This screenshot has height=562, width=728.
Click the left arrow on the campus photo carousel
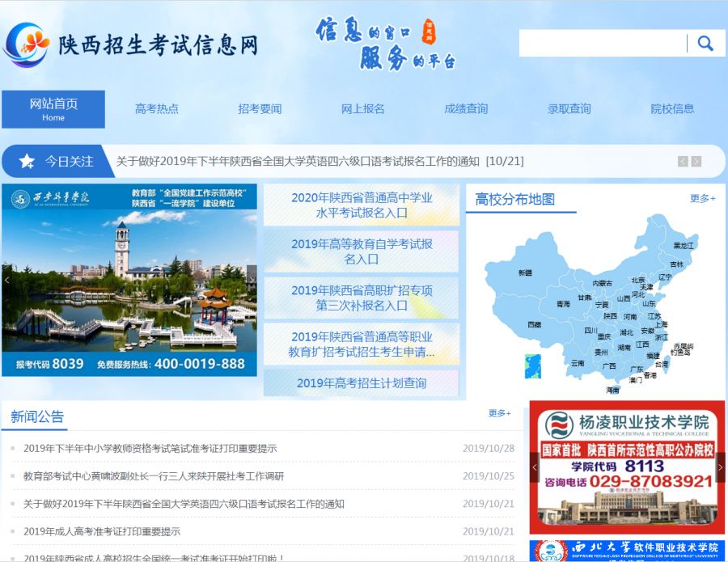pyautogui.click(x=8, y=279)
